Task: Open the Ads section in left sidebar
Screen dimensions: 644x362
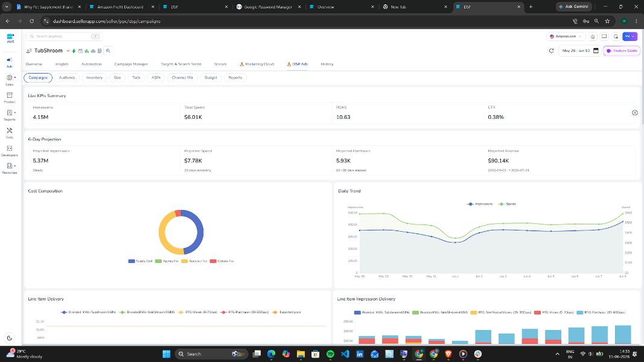Action: pos(10,62)
